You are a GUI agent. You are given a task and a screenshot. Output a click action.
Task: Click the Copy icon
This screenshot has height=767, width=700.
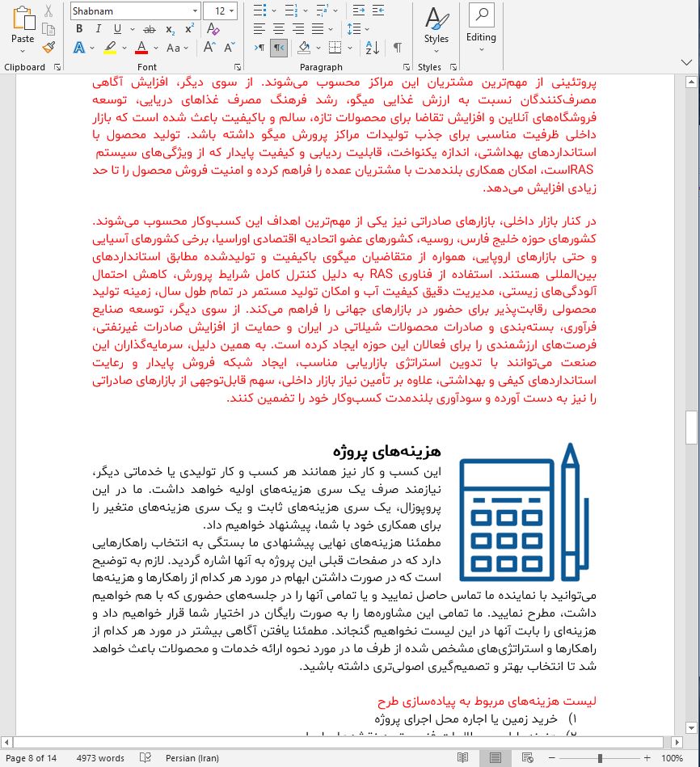point(48,29)
